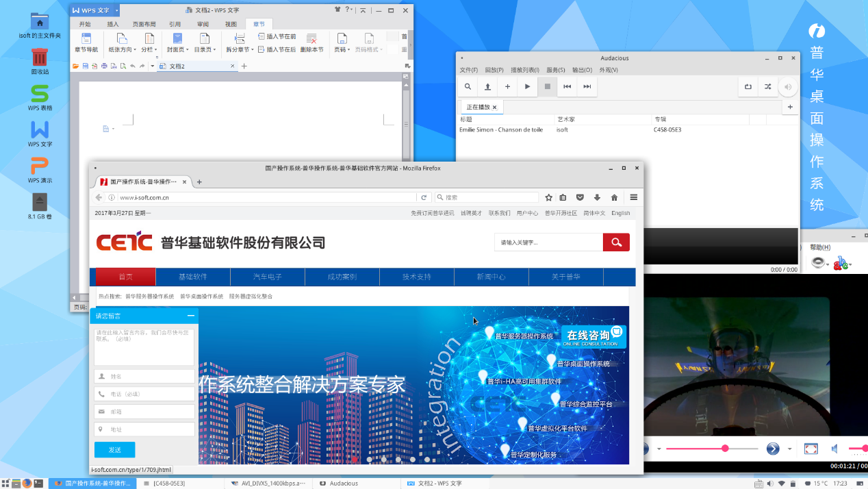This screenshot has height=489, width=868.
Task: Open WPS 文字 application menu arrow
Action: click(116, 10)
